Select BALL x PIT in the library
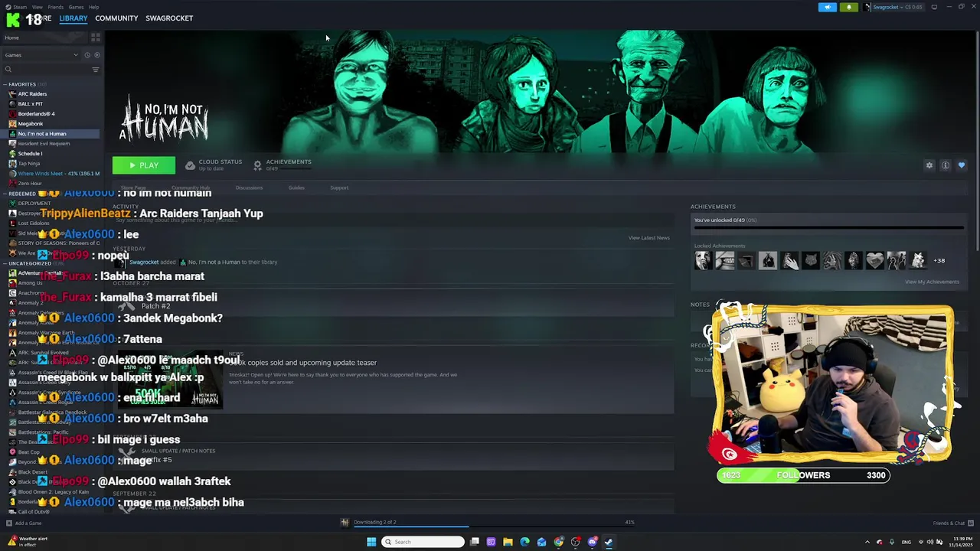 tap(31, 104)
